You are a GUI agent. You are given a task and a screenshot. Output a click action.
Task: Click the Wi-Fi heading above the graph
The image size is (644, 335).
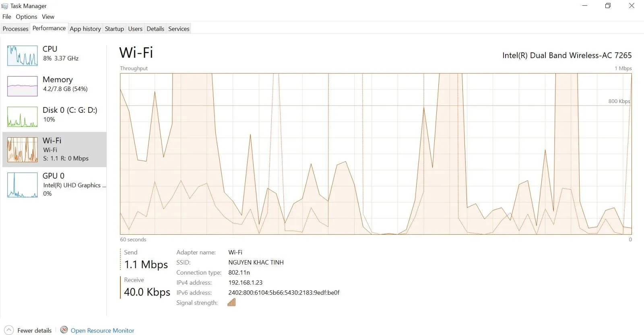136,53
